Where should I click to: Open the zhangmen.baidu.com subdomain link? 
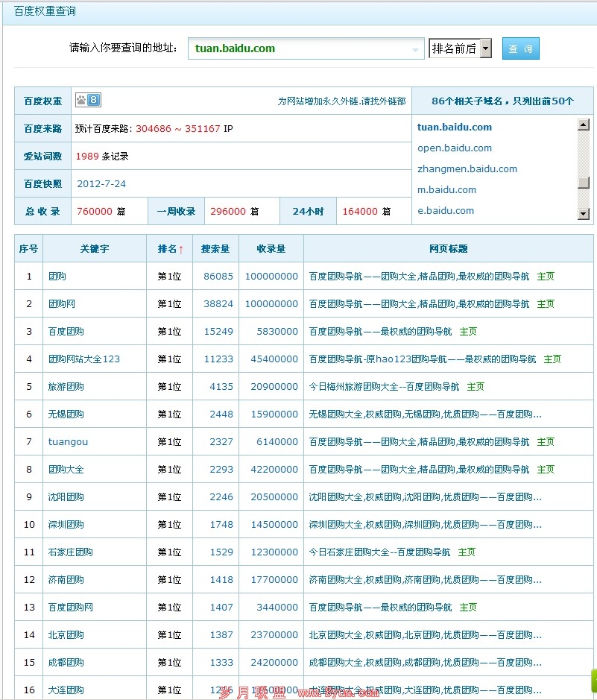click(x=467, y=168)
